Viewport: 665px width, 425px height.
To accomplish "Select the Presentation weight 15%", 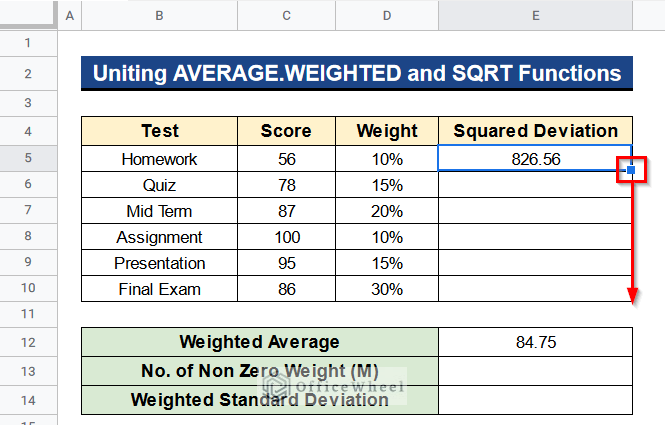I will (x=387, y=263).
